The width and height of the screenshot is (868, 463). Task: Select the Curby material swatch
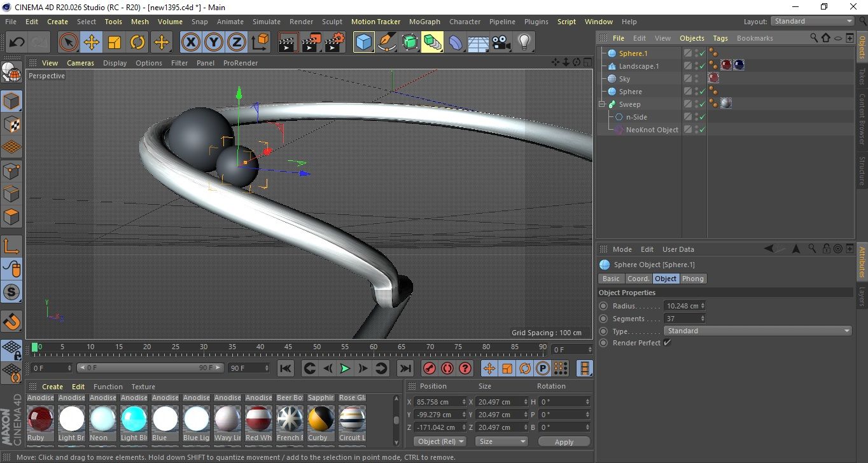click(321, 420)
